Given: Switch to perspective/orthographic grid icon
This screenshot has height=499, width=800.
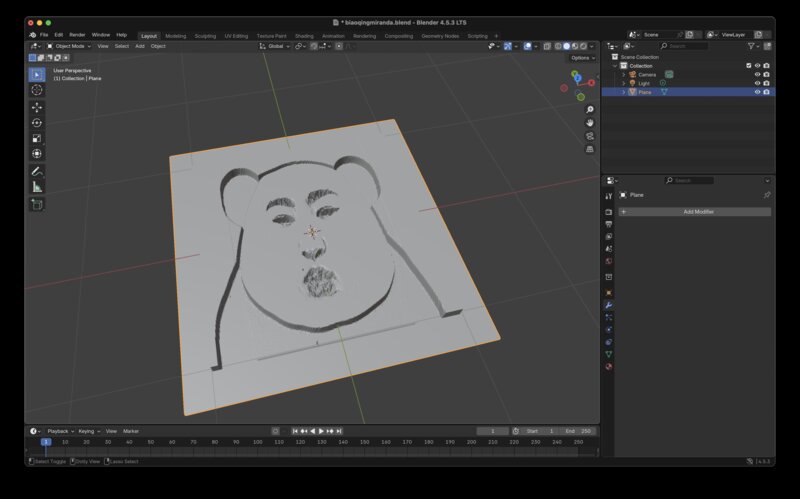Looking at the screenshot, I should click(x=590, y=149).
